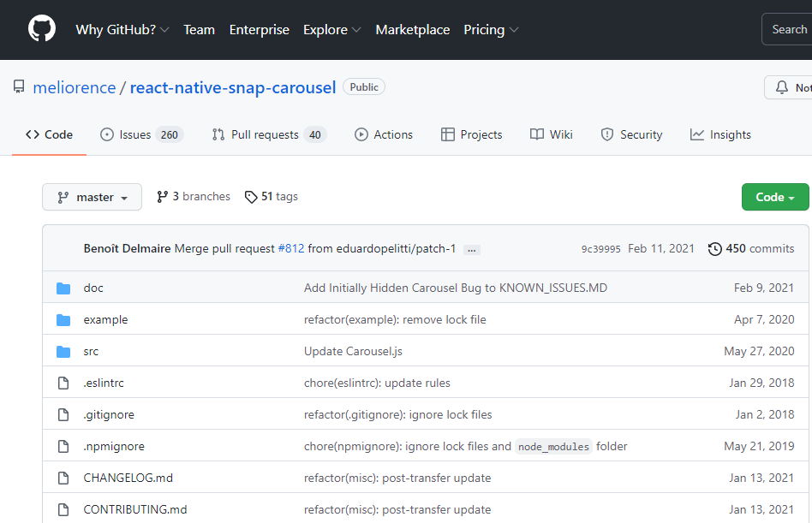Click the May 27, 2020 date for src
The height and width of the screenshot is (523, 812).
tap(759, 351)
